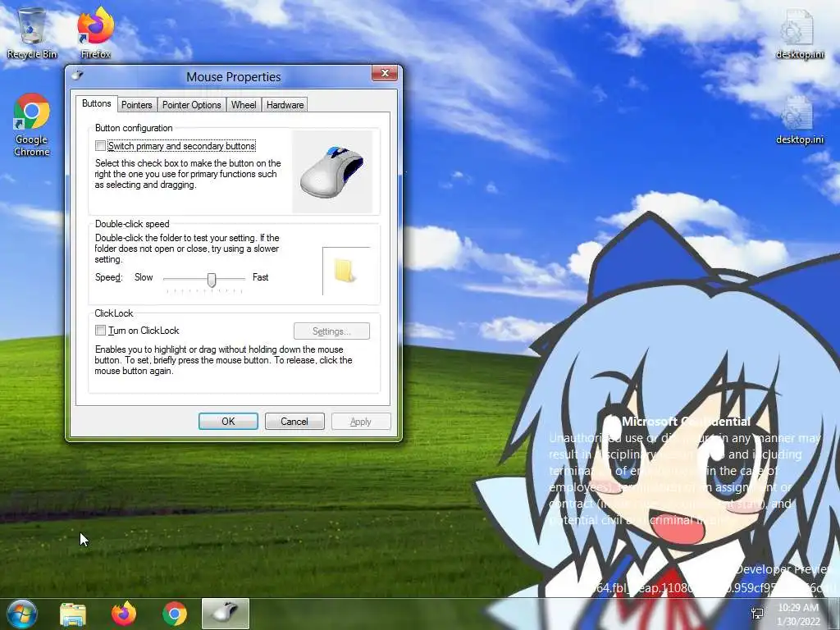Screen dimensions: 840x630
Task: Open the Start menu orb
Action: click(x=21, y=614)
